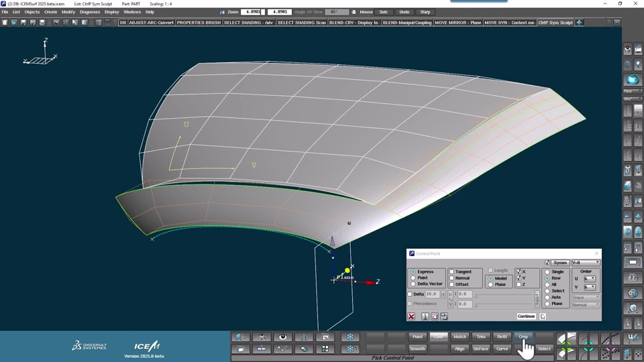Screen dimensions: 644x362
Task: Open the Diagnoses menu
Action: [89, 12]
